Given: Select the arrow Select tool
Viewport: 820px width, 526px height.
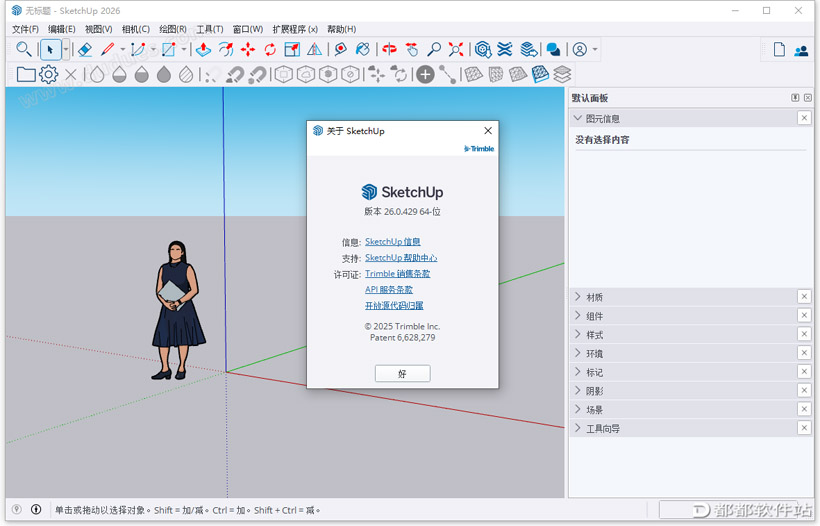Looking at the screenshot, I should point(50,49).
